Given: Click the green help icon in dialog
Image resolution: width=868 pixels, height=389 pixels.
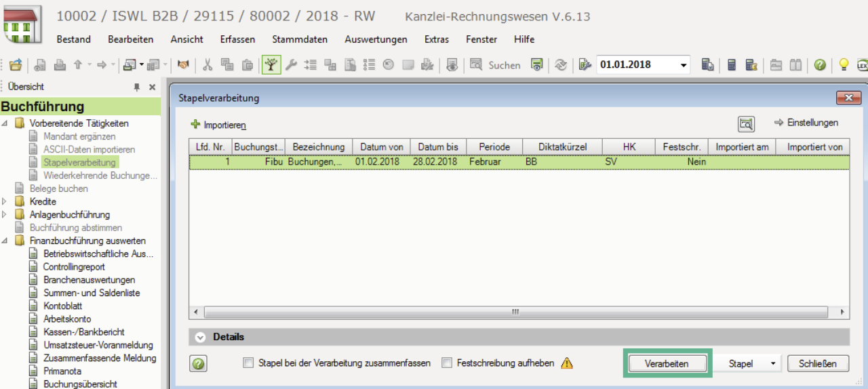Looking at the screenshot, I should 199,364.
